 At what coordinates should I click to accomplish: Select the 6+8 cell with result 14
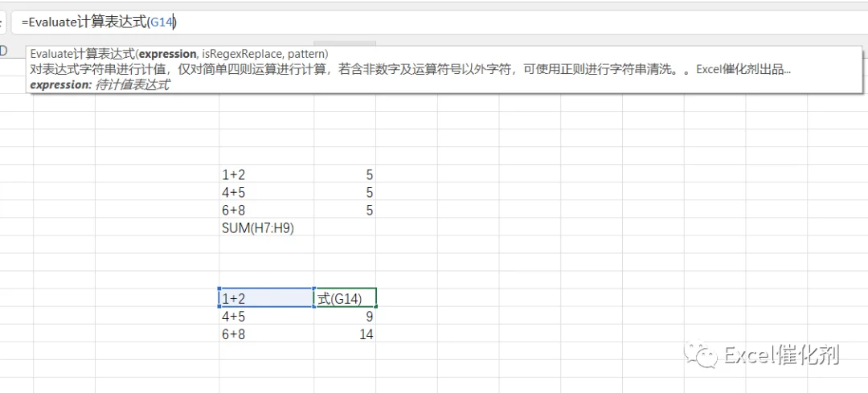click(266, 334)
